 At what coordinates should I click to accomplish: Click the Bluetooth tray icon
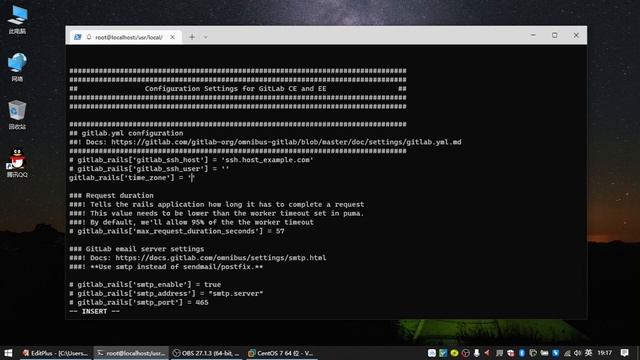pyautogui.click(x=522, y=353)
